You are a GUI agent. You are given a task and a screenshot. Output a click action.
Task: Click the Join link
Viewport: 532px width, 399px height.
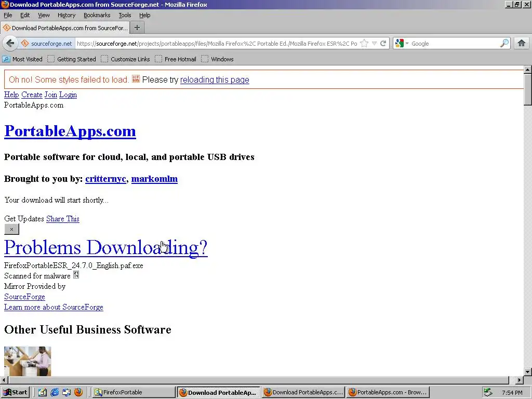pos(50,95)
